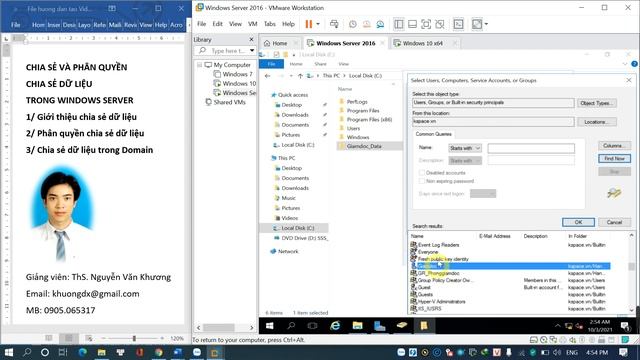Open the File tab in guest File Explorer
Screen dimensions: 640x360
pyautogui.click(x=271, y=64)
